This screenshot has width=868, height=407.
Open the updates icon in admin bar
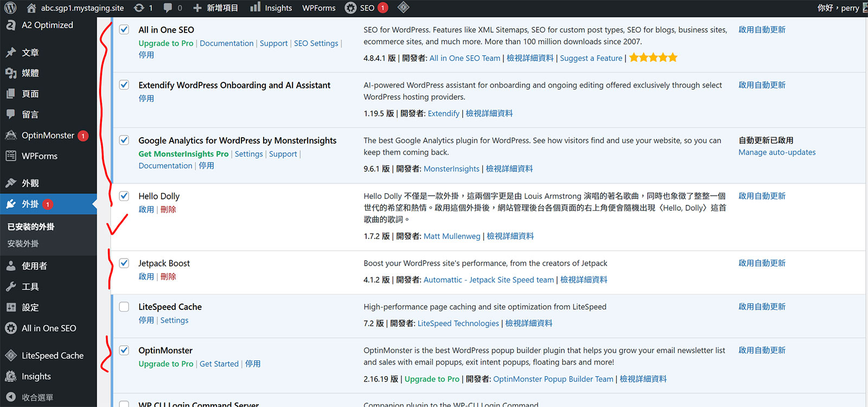click(x=139, y=8)
